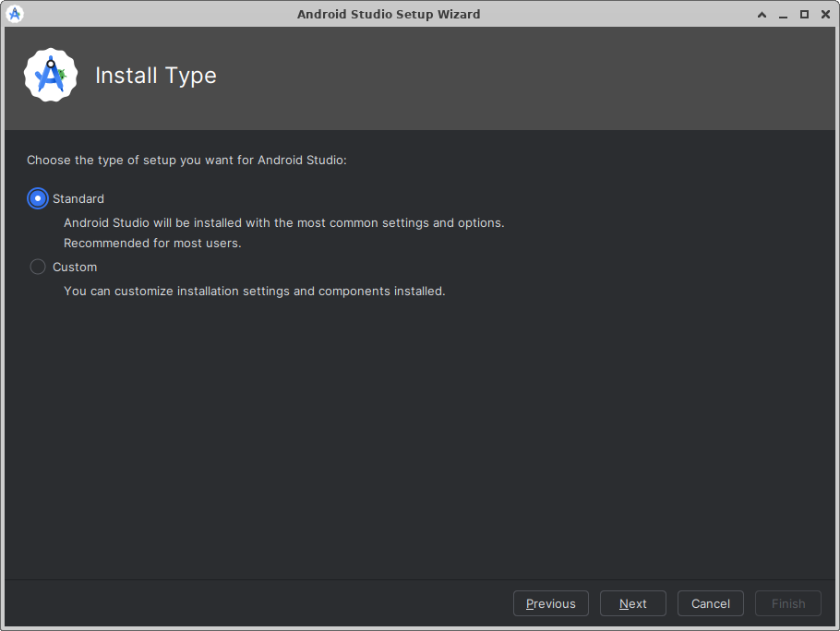Maximize the Setup Wizard window
The image size is (840, 631).
tap(804, 15)
